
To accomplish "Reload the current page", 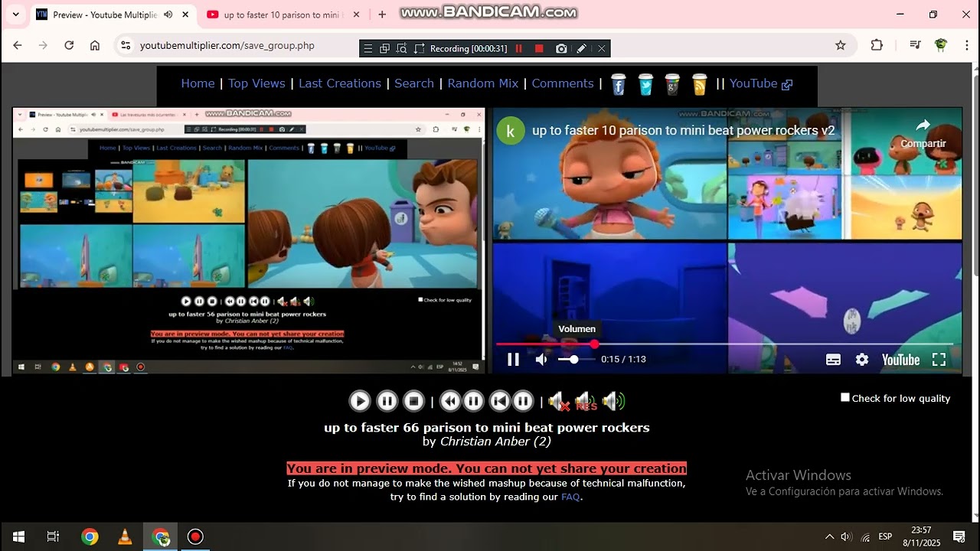I will pyautogui.click(x=69, y=45).
